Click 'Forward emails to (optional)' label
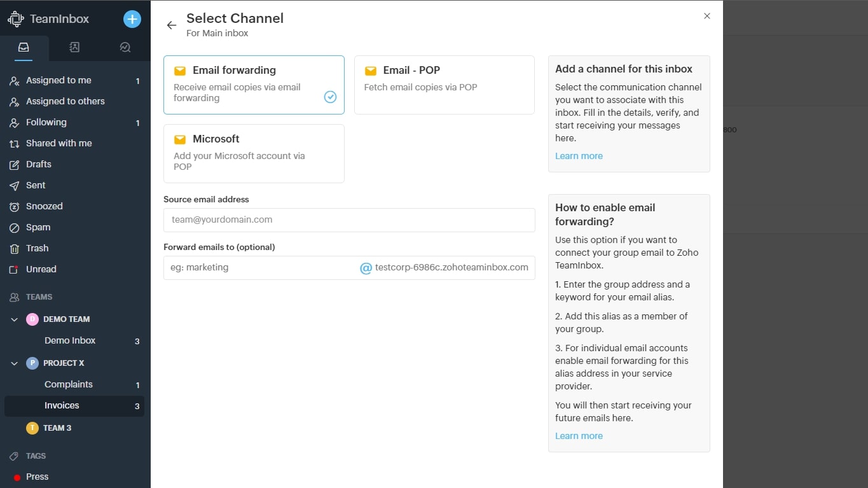This screenshot has width=868, height=488. tap(219, 247)
